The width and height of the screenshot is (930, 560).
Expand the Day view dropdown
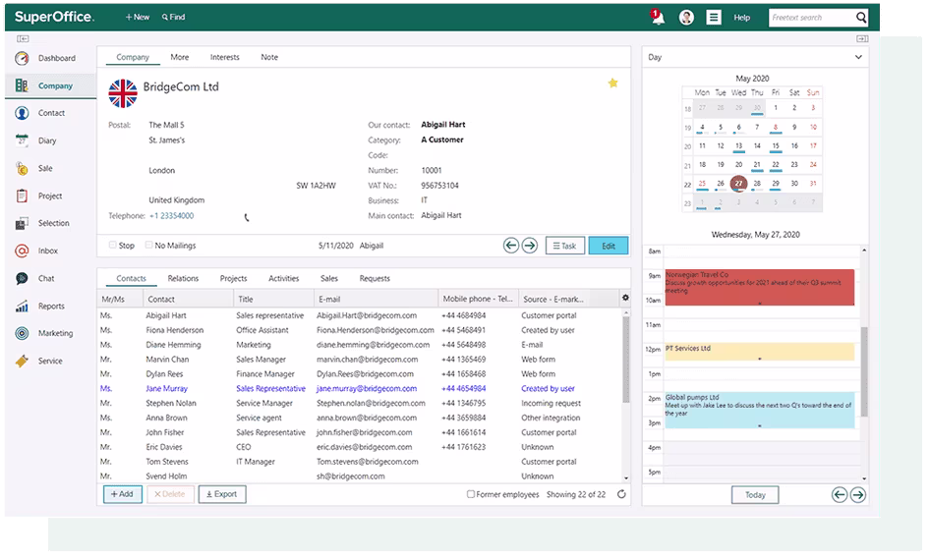click(x=858, y=58)
